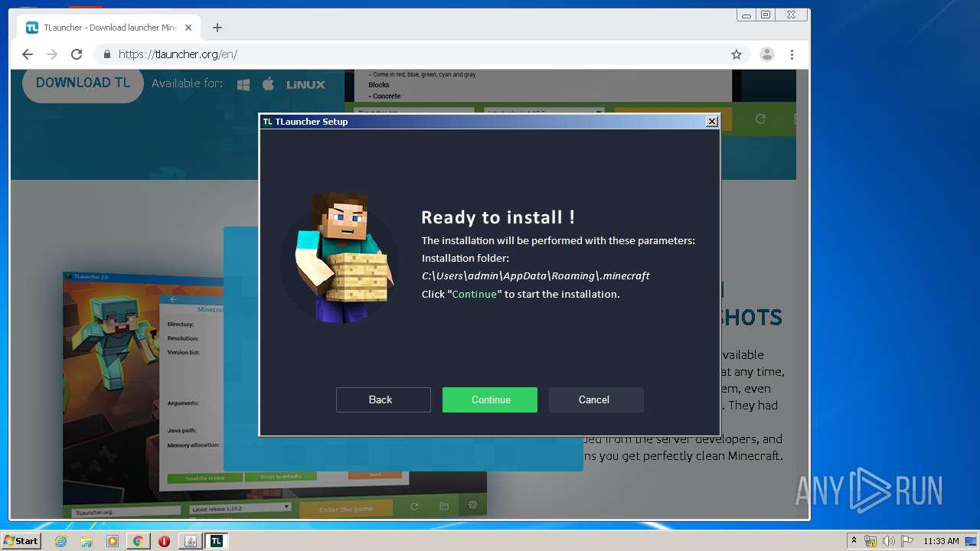
Task: Maximize the Chrome window
Action: [x=765, y=15]
